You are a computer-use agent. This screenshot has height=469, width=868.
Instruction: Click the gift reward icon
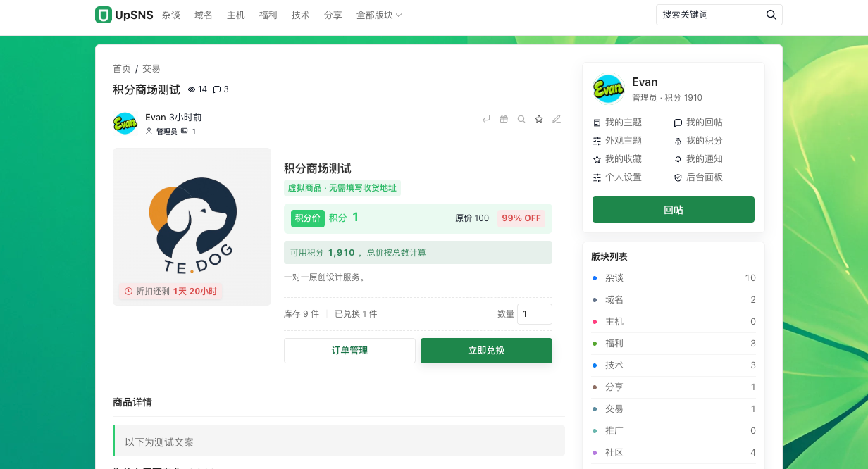pos(504,119)
